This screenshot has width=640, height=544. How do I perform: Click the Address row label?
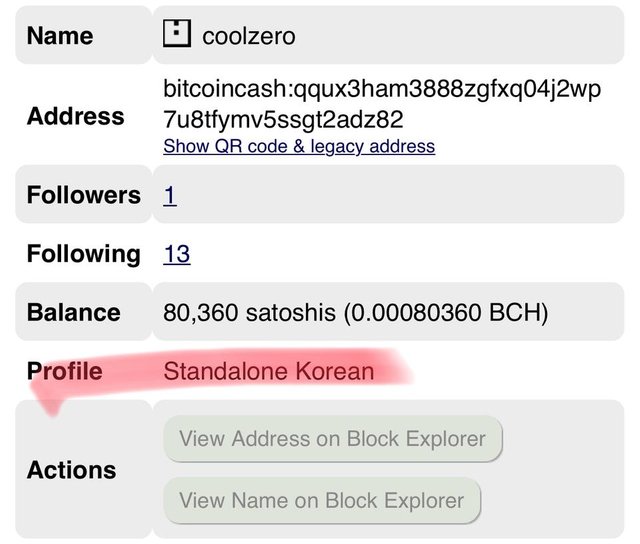pos(76,116)
